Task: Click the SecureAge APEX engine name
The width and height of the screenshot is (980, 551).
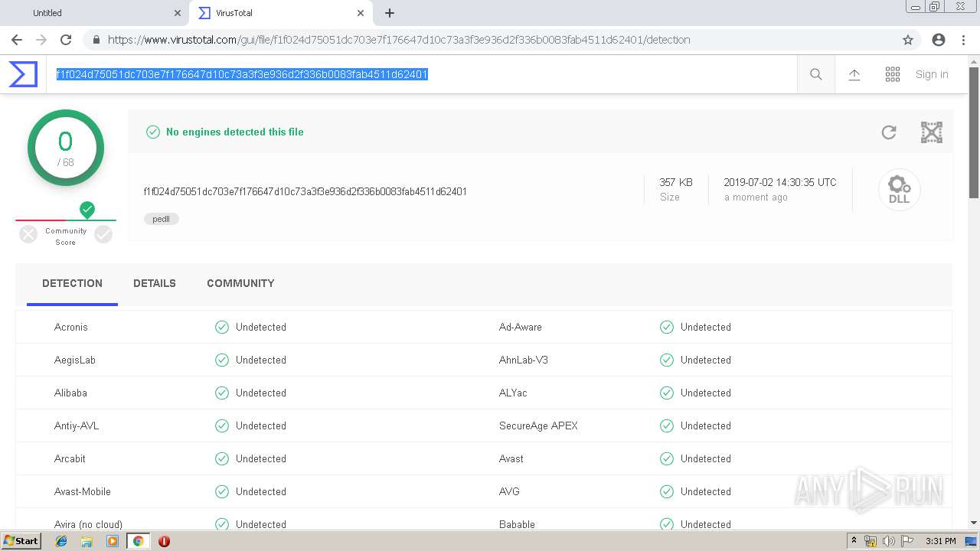Action: [x=538, y=425]
